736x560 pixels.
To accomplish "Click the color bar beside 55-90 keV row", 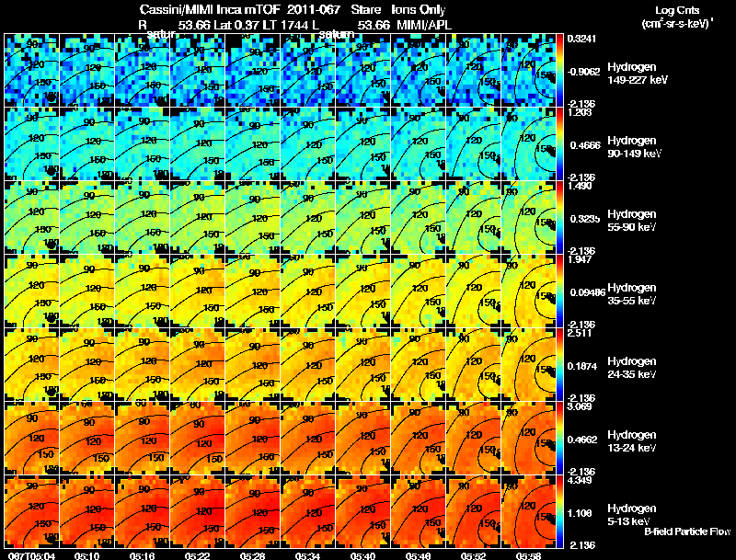I will [559, 217].
